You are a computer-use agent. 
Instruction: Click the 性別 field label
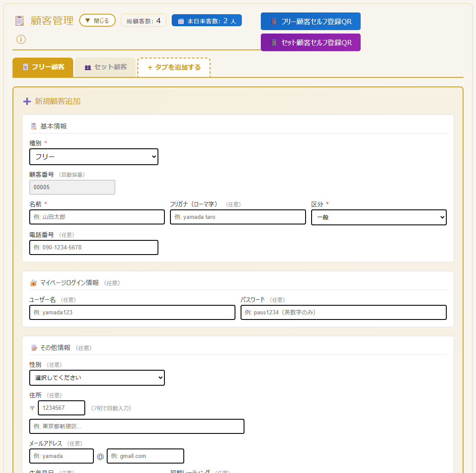click(x=35, y=365)
